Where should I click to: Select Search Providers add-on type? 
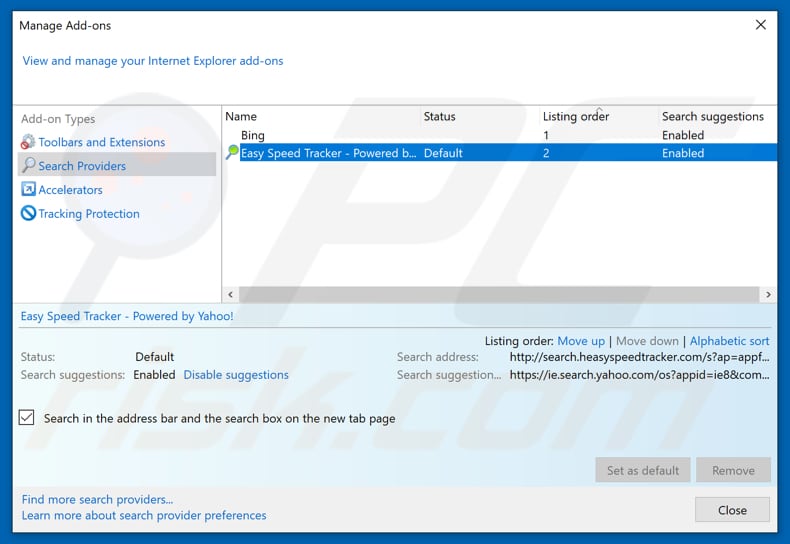tap(117, 165)
